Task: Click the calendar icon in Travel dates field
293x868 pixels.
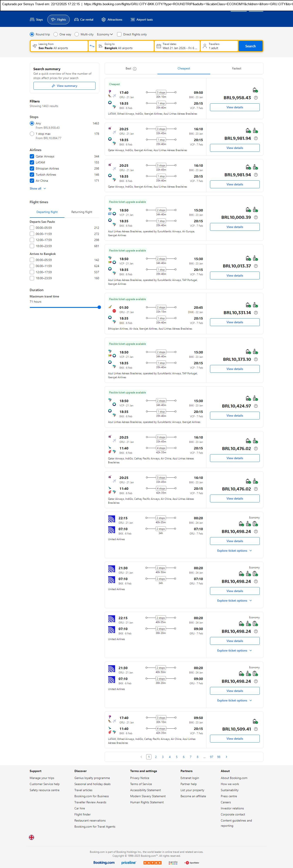Action: (159, 46)
